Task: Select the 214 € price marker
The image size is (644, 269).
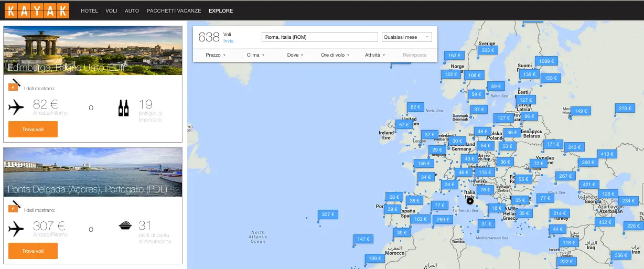Action: [x=560, y=213]
